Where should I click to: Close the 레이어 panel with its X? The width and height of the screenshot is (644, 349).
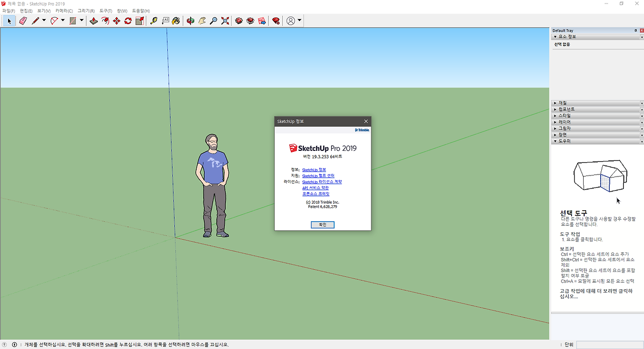click(641, 122)
